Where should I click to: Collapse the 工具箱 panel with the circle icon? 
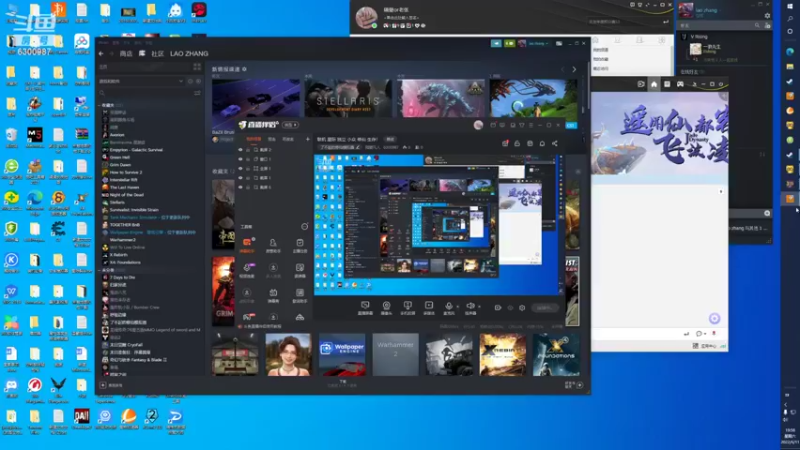(305, 227)
